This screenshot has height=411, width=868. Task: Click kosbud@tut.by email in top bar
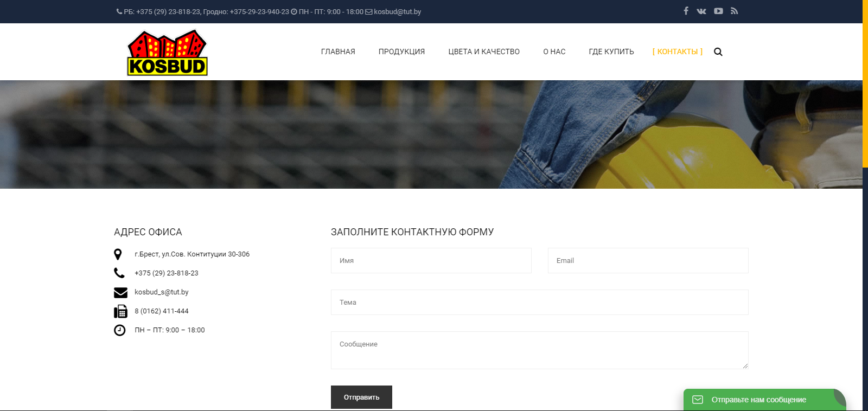point(397,11)
